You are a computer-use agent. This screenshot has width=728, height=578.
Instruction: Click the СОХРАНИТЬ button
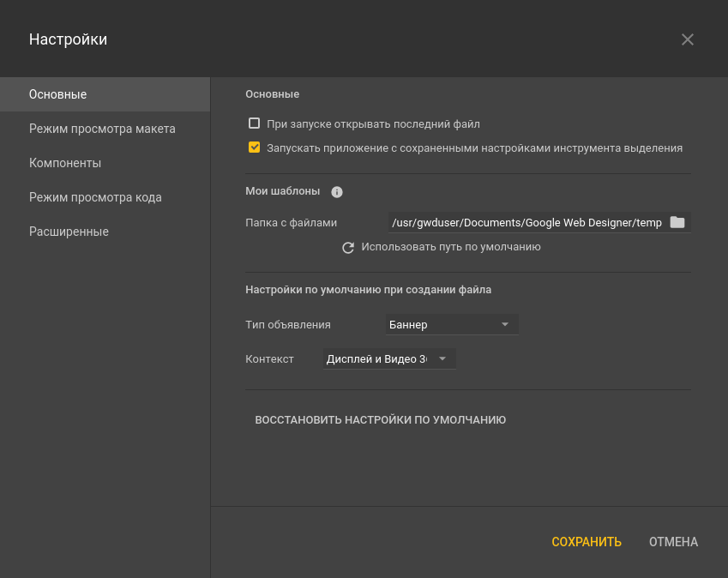587,542
